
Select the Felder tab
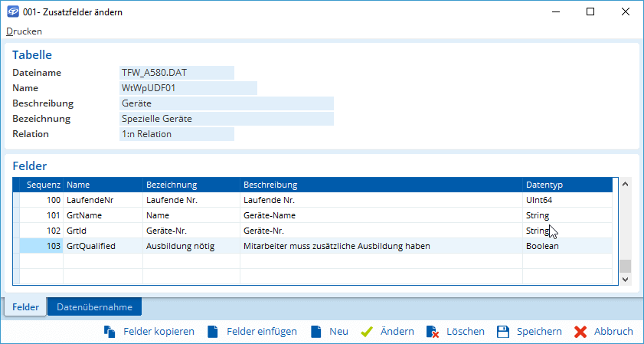pyautogui.click(x=26, y=307)
